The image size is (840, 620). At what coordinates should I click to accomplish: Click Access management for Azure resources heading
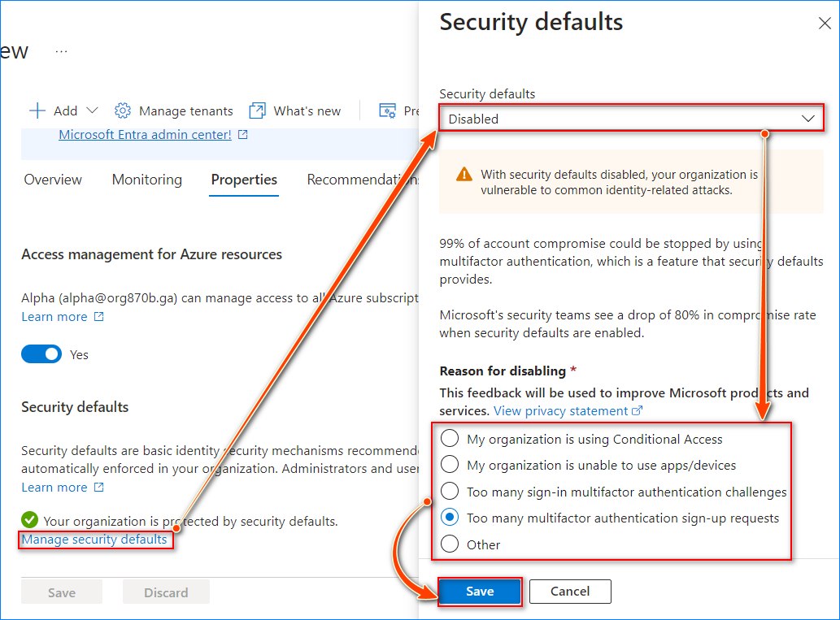click(x=151, y=254)
